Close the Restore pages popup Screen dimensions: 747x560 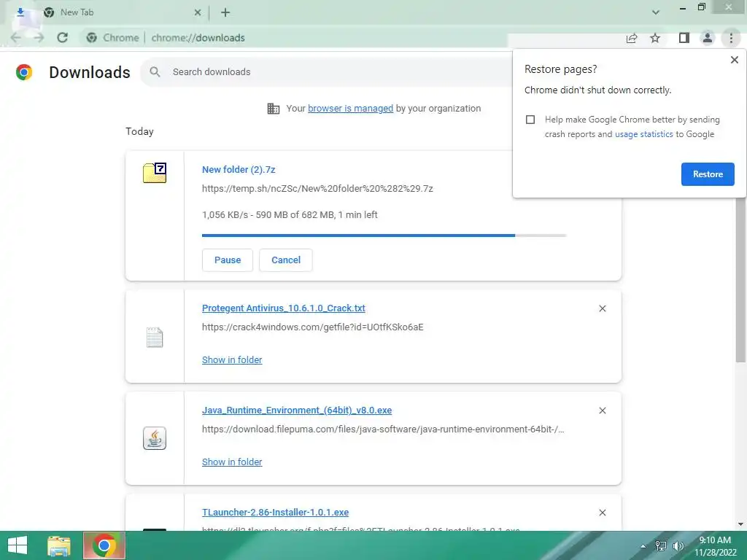(x=734, y=60)
